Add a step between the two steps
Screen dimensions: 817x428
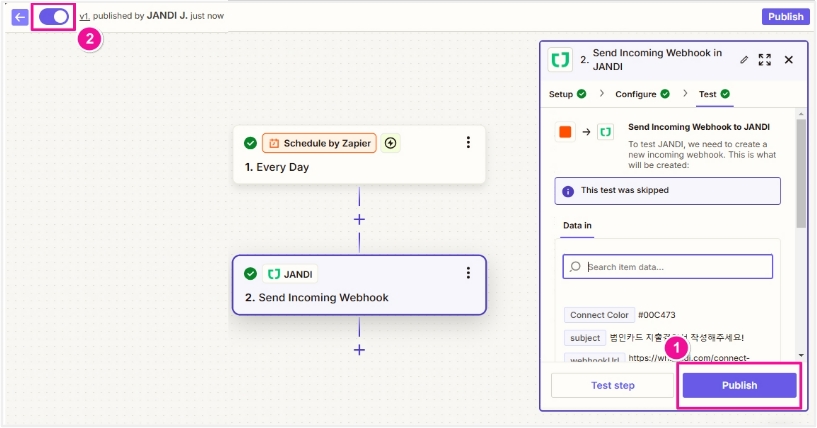[359, 219]
